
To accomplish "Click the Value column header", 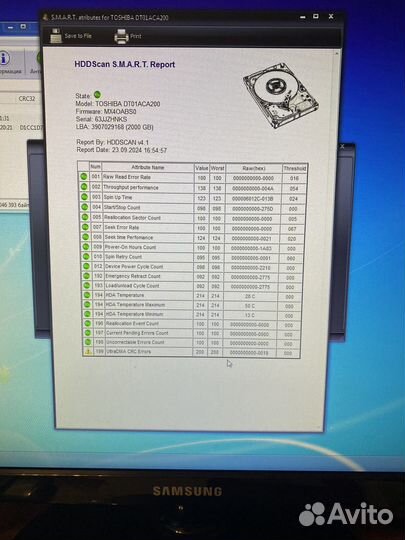I will [x=201, y=168].
